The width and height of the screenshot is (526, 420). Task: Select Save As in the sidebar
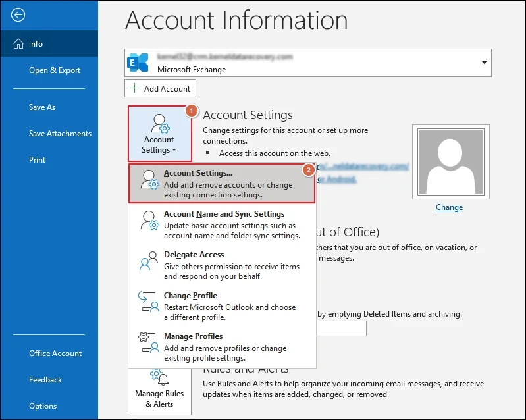click(x=49, y=107)
